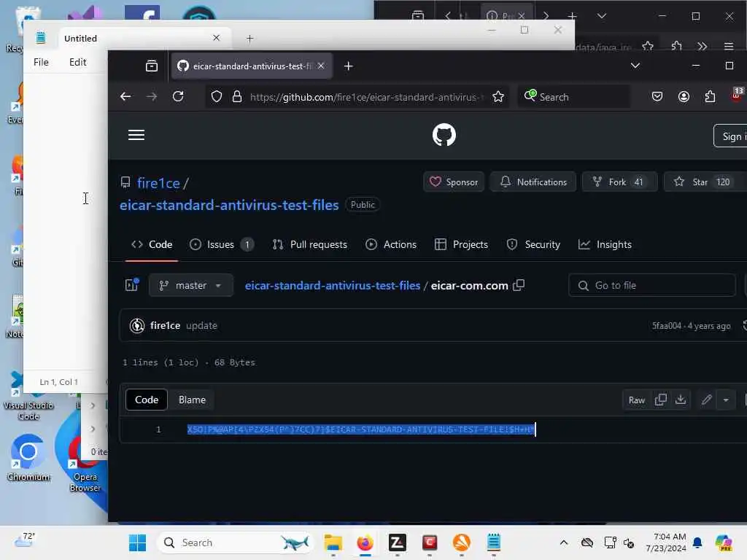
Task: Open the GitHub hamburger menu
Action: click(136, 135)
